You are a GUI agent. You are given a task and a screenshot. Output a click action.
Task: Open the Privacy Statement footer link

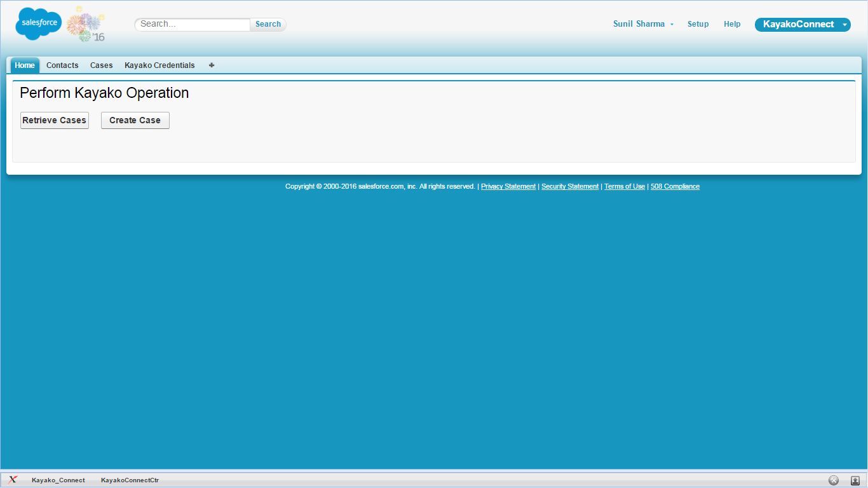tap(508, 186)
